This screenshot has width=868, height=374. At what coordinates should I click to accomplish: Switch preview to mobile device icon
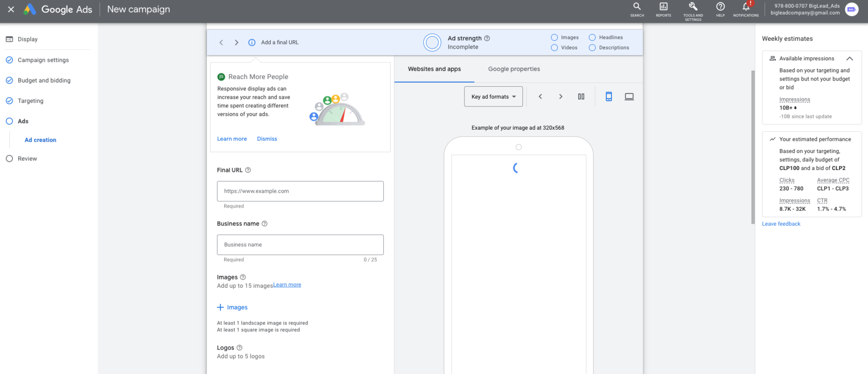[609, 97]
